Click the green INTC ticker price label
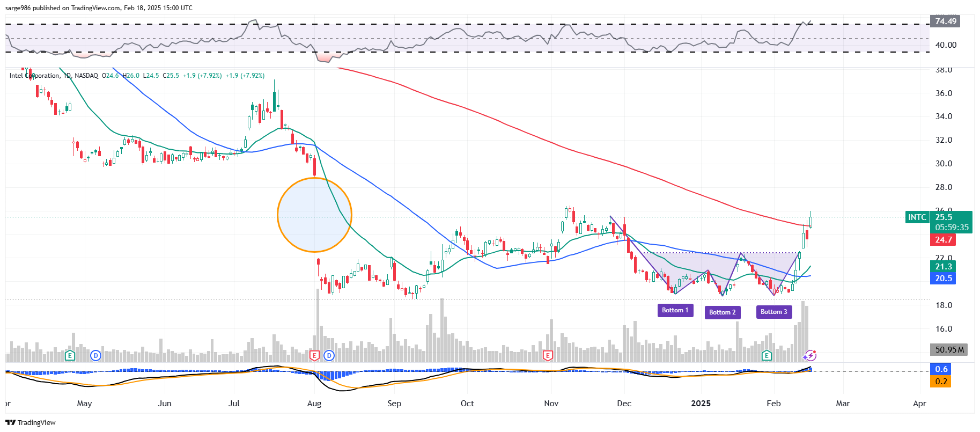The width and height of the screenshot is (980, 432). pos(917,217)
